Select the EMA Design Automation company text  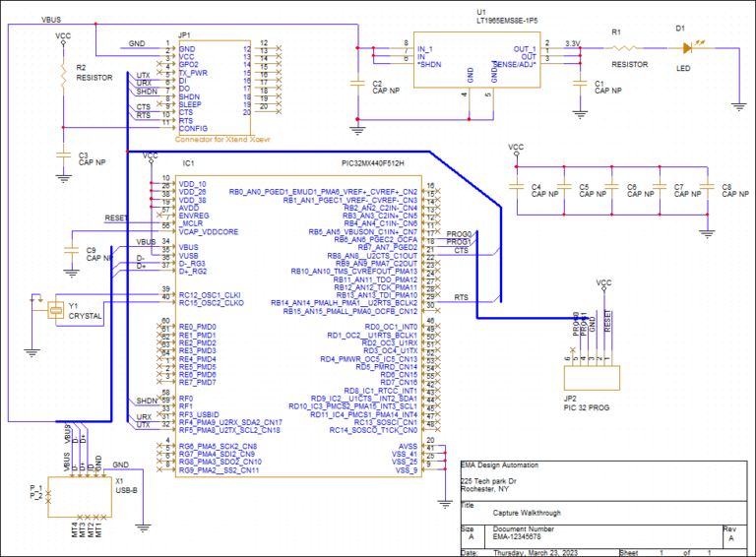coord(501,464)
